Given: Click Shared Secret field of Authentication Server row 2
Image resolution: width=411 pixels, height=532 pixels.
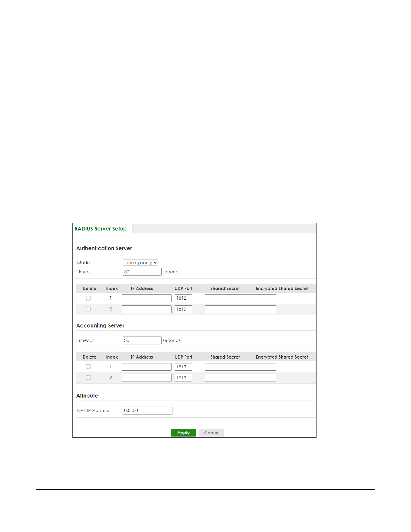Looking at the screenshot, I should 240,309.
